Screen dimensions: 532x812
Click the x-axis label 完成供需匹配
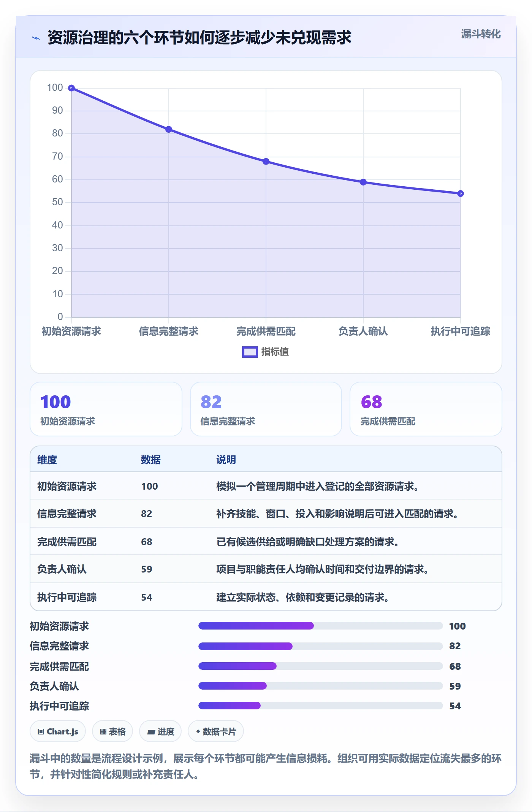coord(266,331)
